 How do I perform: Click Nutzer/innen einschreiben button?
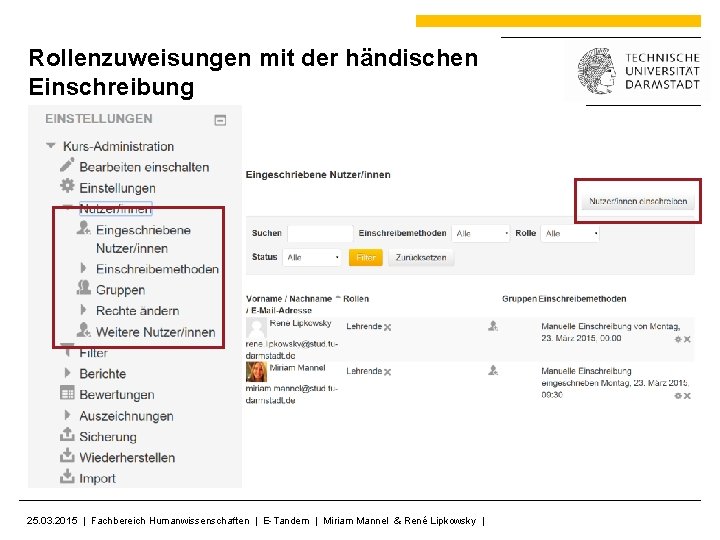point(638,201)
